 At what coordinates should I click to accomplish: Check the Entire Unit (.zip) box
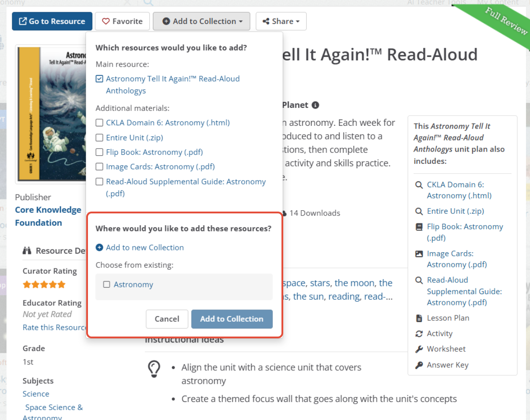(99, 138)
